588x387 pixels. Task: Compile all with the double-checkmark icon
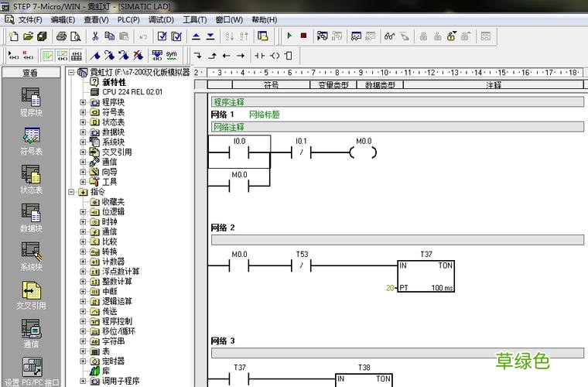[176, 36]
